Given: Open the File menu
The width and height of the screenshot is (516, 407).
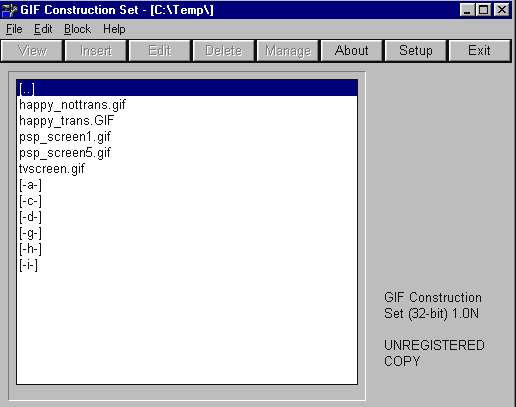Looking at the screenshot, I should tap(14, 29).
